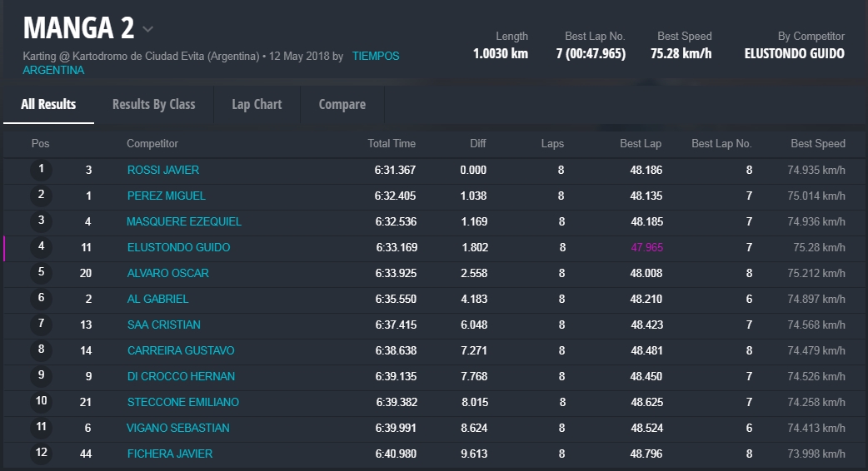Open SAA CRISTIAN competitor page
The height and width of the screenshot is (471, 868).
click(x=163, y=325)
